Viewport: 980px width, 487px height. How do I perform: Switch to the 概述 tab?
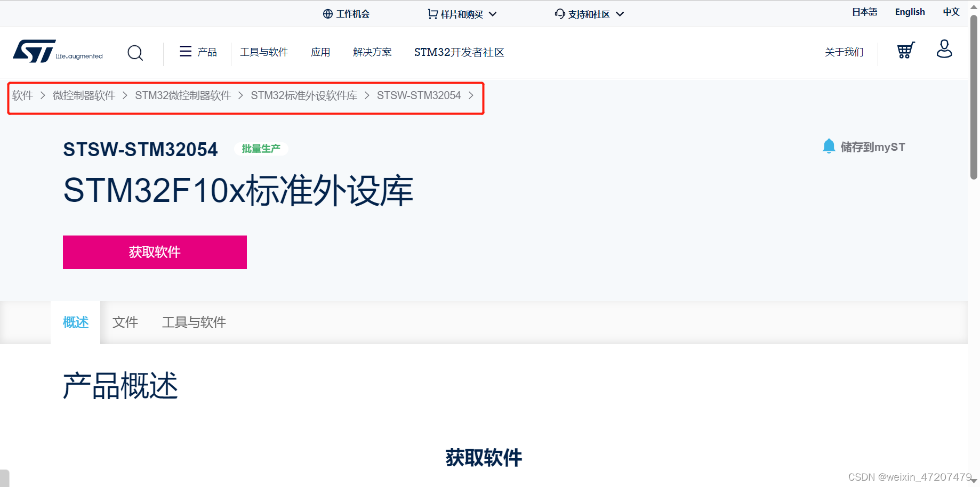click(76, 322)
